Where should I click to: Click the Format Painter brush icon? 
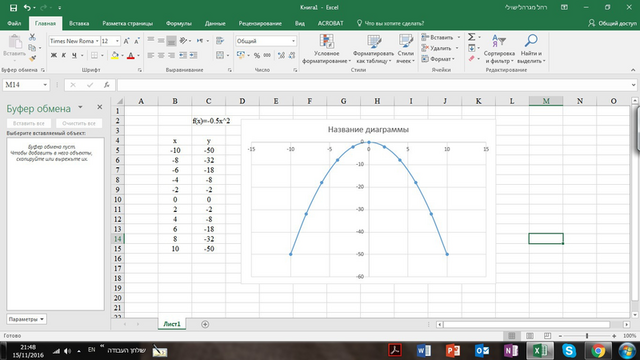[32, 58]
